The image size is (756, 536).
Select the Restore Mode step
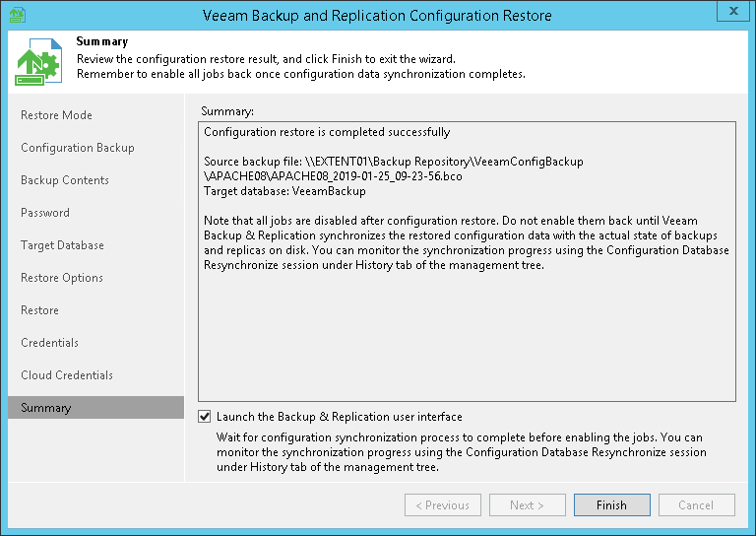(56, 115)
